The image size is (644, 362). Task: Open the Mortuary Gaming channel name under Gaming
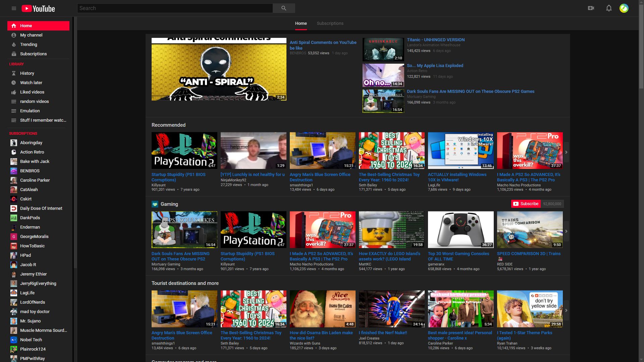pyautogui.click(x=166, y=264)
